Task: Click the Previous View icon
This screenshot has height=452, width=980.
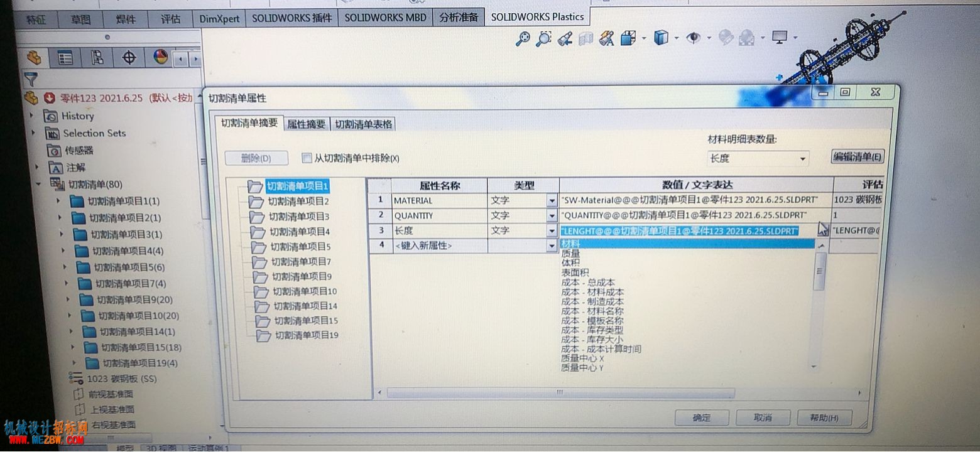Action: (x=565, y=39)
